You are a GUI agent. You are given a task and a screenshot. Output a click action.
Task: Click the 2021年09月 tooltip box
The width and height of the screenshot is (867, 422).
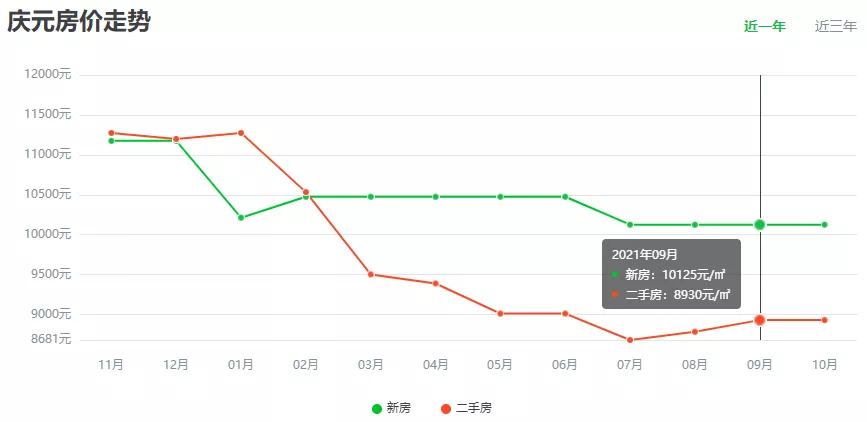[671, 274]
